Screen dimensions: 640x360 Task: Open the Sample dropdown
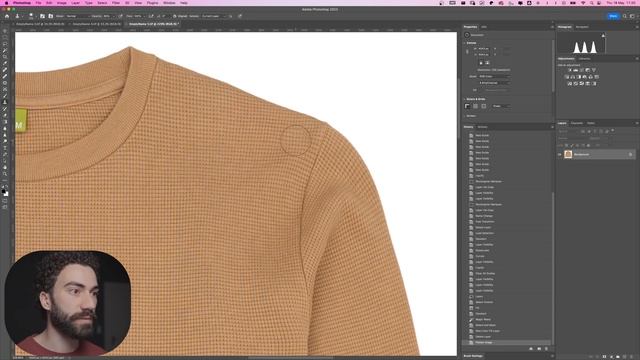[215, 16]
